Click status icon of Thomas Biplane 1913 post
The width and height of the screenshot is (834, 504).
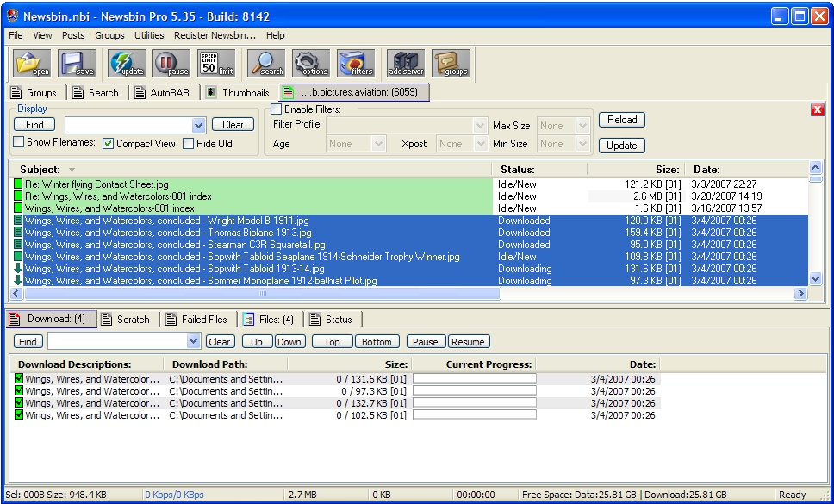click(17, 233)
